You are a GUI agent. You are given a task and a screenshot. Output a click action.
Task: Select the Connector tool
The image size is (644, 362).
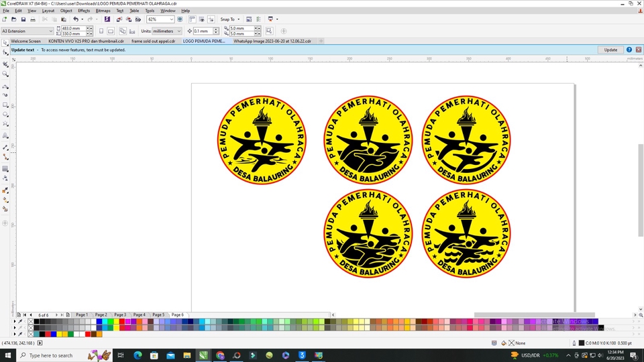5,157
